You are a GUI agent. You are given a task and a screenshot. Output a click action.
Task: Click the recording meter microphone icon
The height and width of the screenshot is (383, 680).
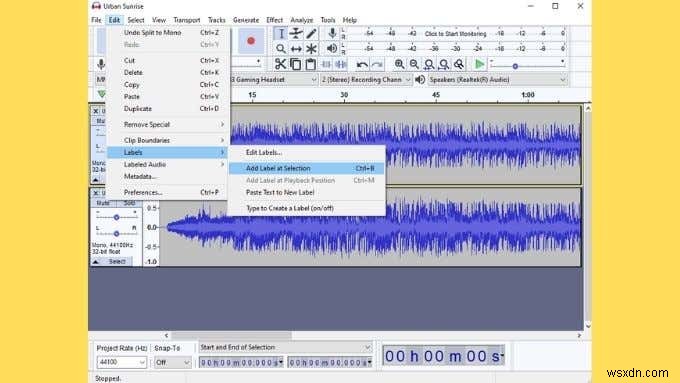coord(332,33)
